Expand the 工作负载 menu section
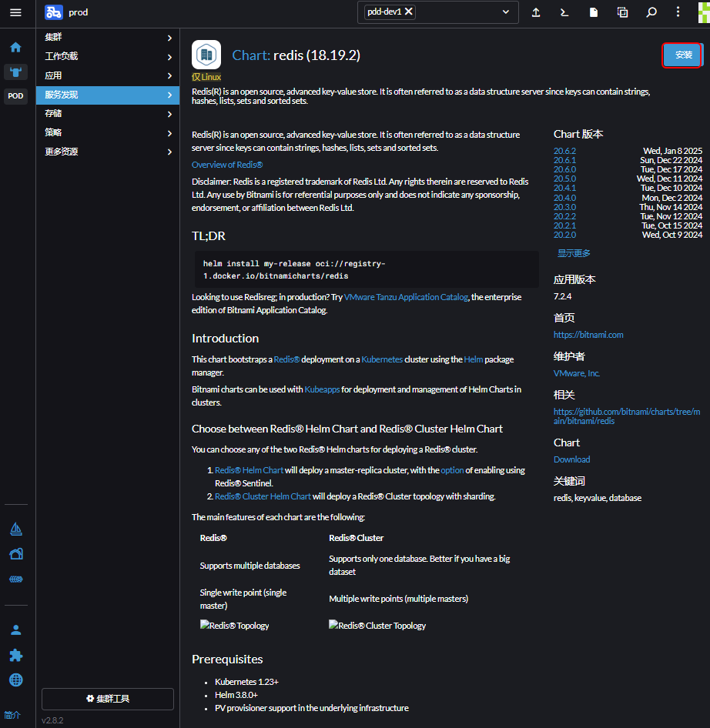Image resolution: width=710 pixels, height=728 pixels. [108, 57]
